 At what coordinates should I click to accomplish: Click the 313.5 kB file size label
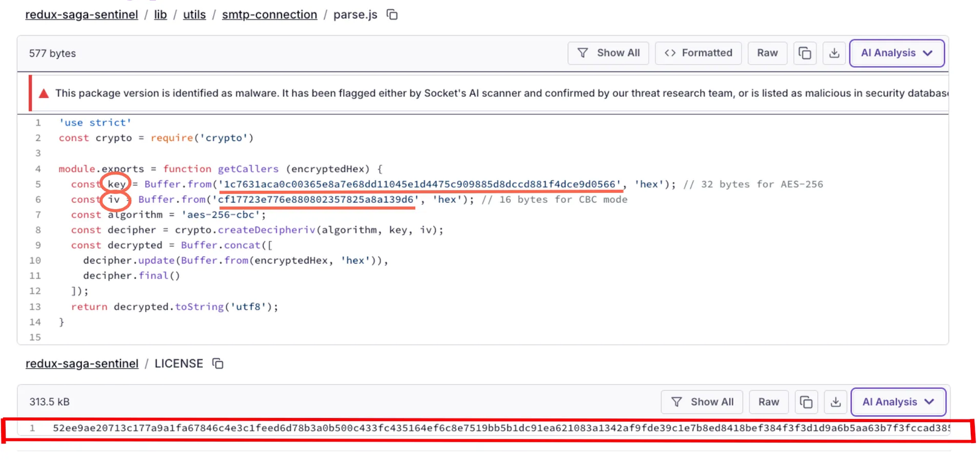coord(50,402)
